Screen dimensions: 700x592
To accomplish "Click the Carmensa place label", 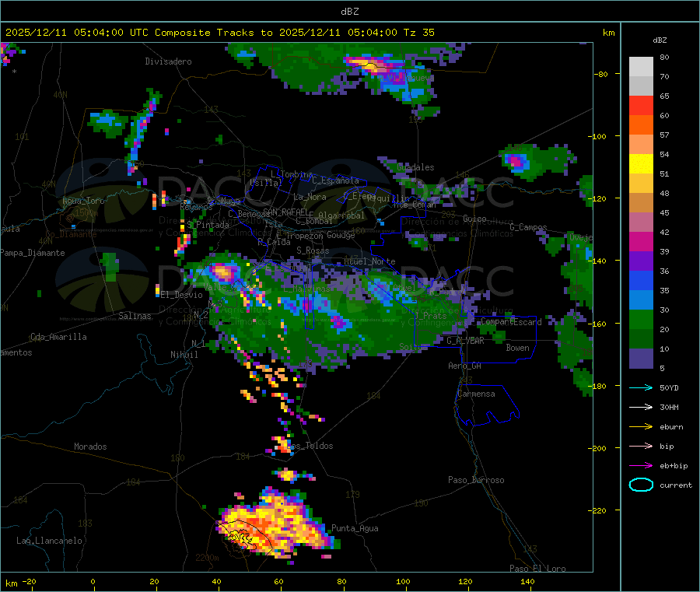I will point(476,394).
